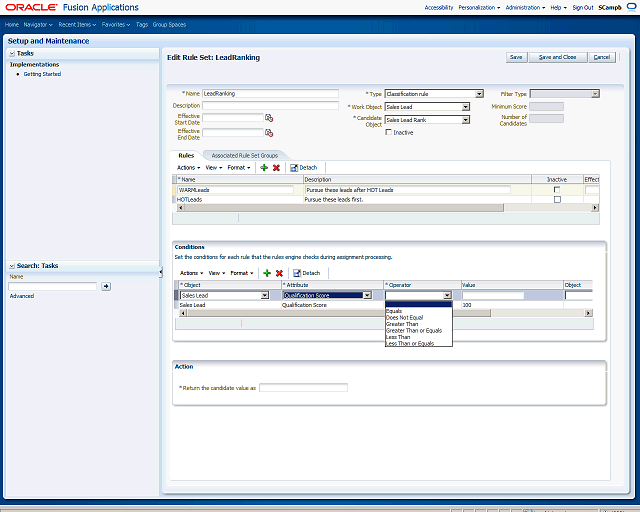Open the Work Object dropdown

[x=466, y=107]
